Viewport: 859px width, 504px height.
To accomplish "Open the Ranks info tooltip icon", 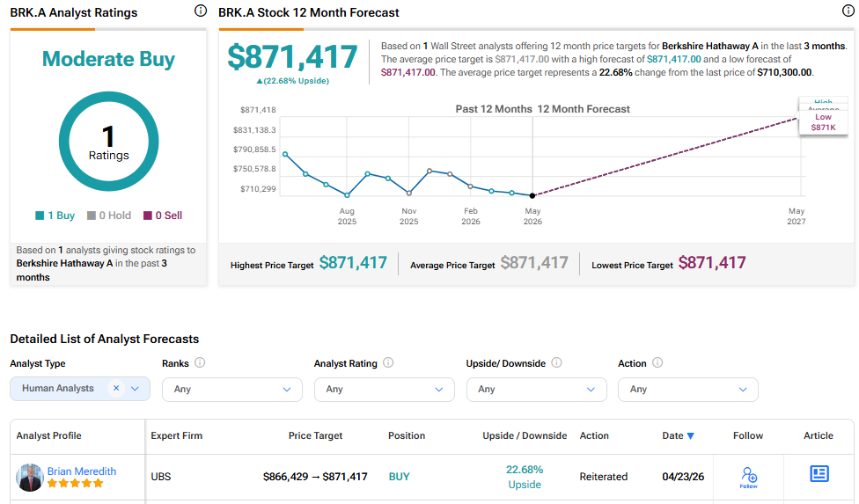I will [x=200, y=362].
